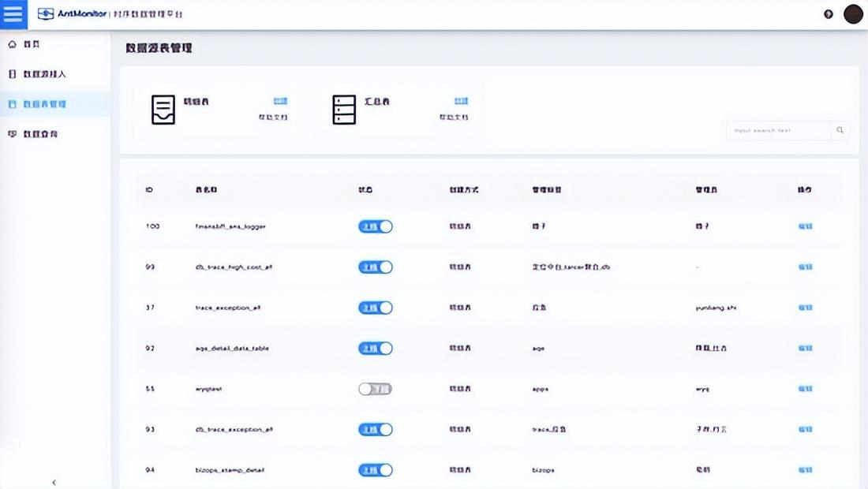
Task: Click the action link for db_trace_exception_all
Action: (x=806, y=429)
